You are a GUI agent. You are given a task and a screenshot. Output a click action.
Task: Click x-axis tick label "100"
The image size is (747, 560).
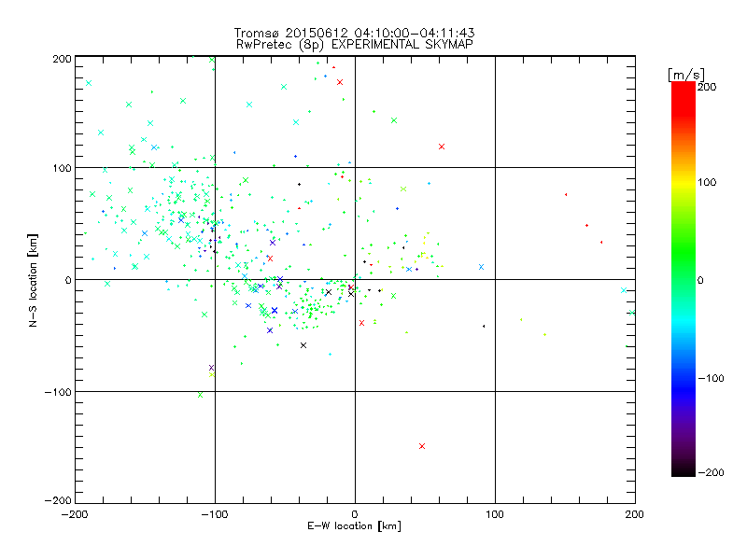[495, 514]
